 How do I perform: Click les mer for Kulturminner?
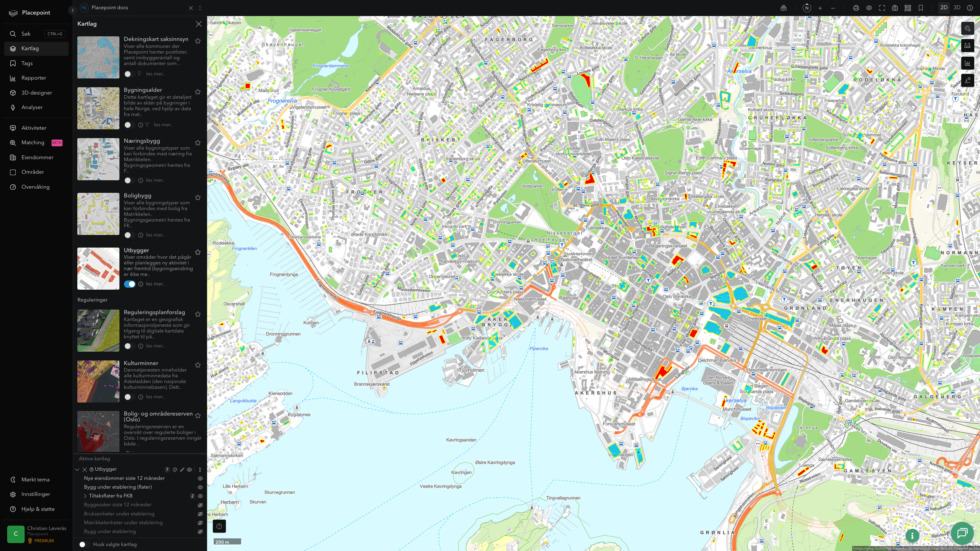point(155,397)
